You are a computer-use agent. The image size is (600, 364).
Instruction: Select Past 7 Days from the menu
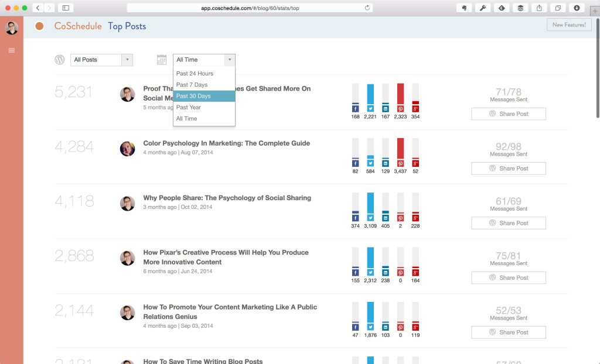[193, 84]
